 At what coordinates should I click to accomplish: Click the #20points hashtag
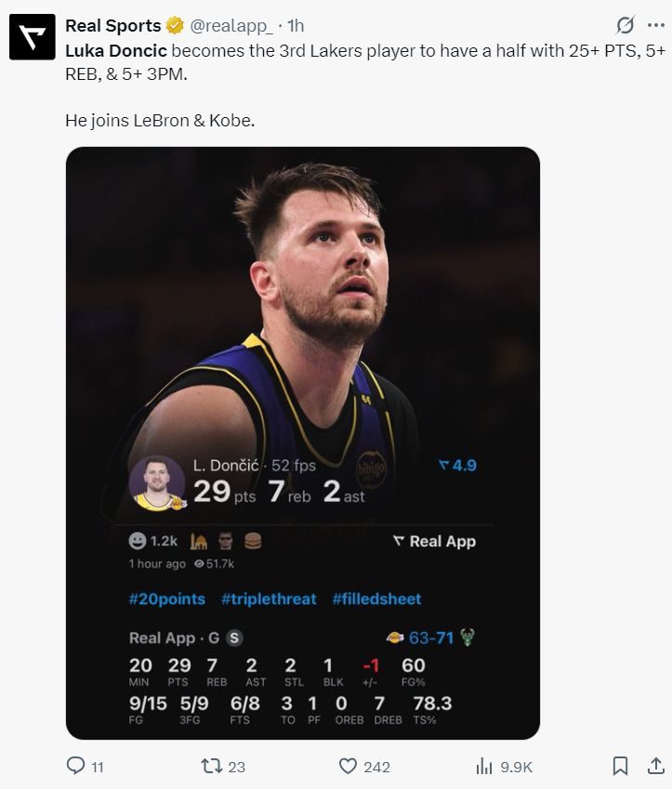167,599
